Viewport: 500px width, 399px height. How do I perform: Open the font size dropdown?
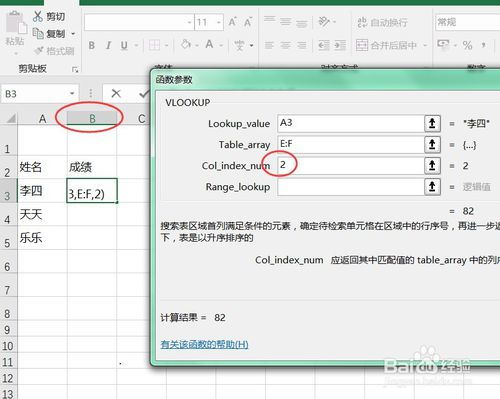tap(219, 23)
